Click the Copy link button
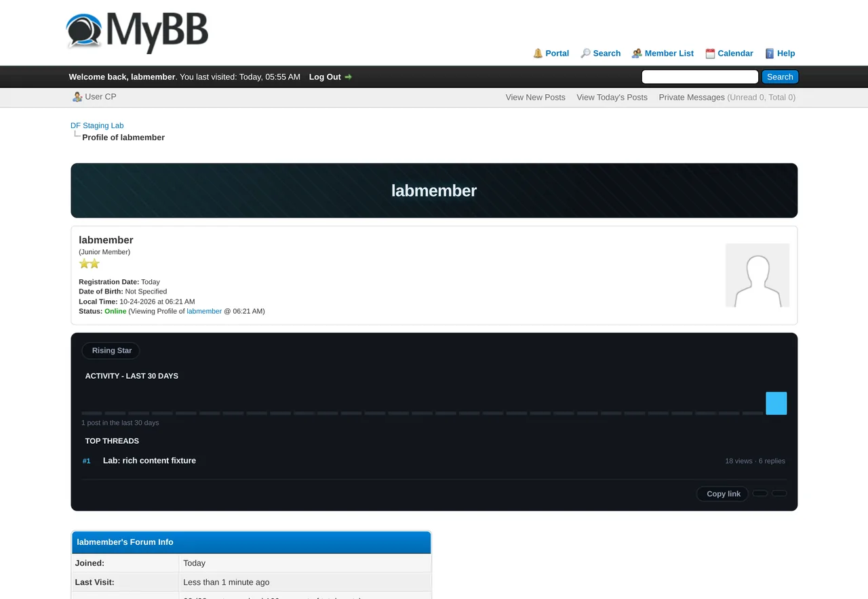The image size is (868, 599). [723, 494]
